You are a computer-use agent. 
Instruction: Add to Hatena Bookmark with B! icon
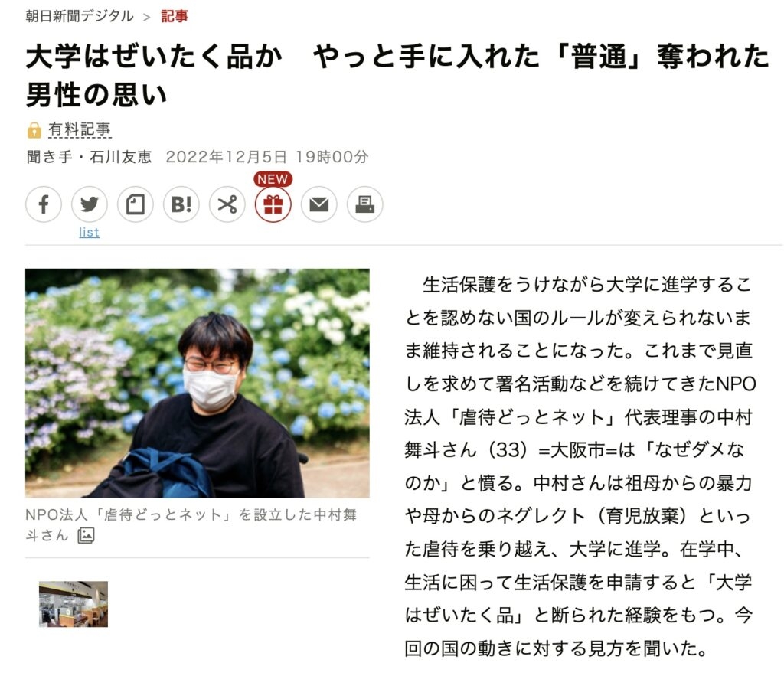point(181,204)
